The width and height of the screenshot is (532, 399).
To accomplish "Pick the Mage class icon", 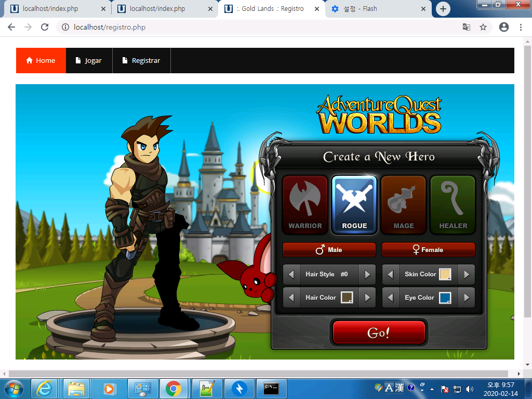I will (404, 204).
